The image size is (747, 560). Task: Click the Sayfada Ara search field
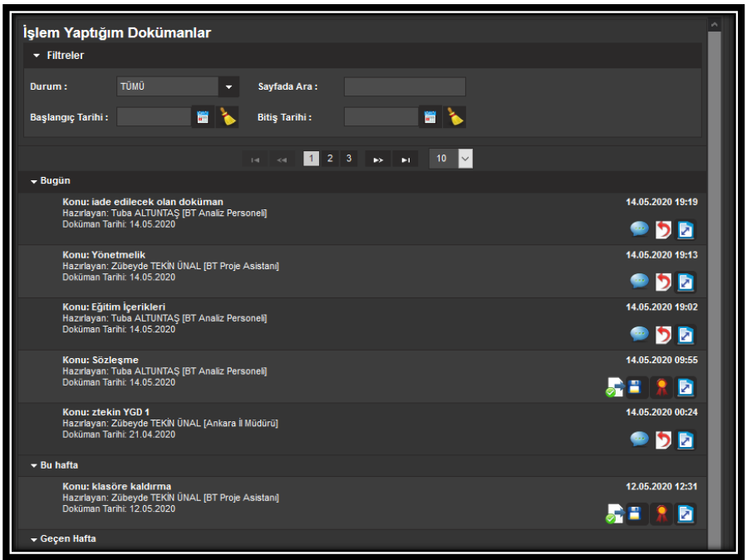[x=405, y=86]
